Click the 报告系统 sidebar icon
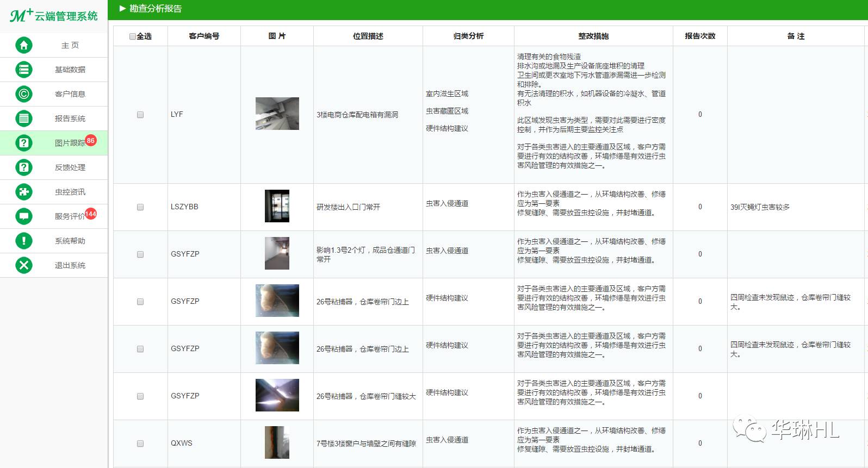Viewport: 868px width, 468px height. (x=24, y=118)
